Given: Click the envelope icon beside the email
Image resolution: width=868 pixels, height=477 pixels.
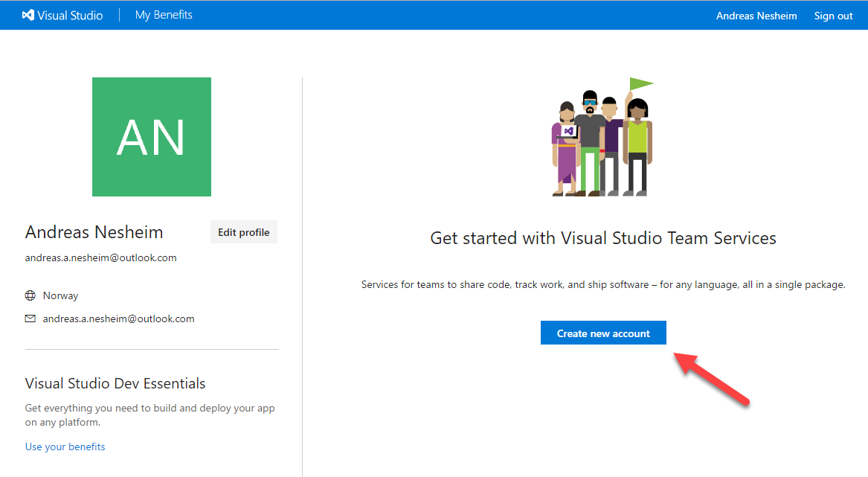Looking at the screenshot, I should tap(30, 318).
